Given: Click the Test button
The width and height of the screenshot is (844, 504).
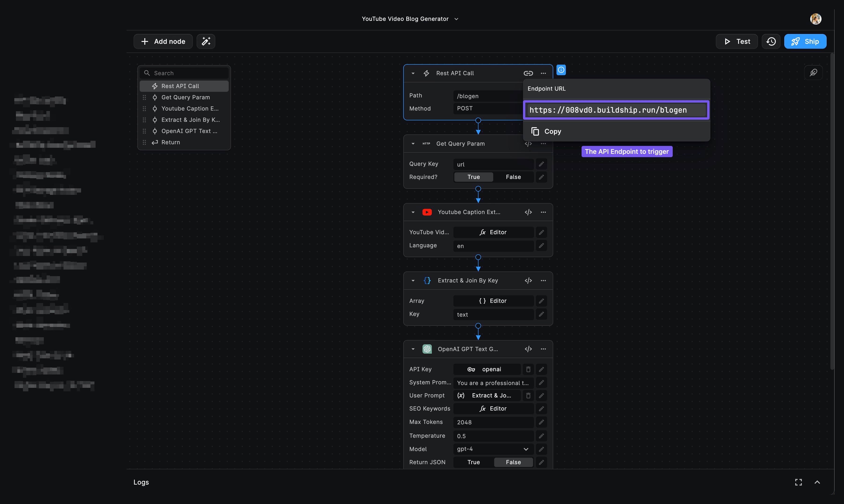Looking at the screenshot, I should [x=737, y=41].
